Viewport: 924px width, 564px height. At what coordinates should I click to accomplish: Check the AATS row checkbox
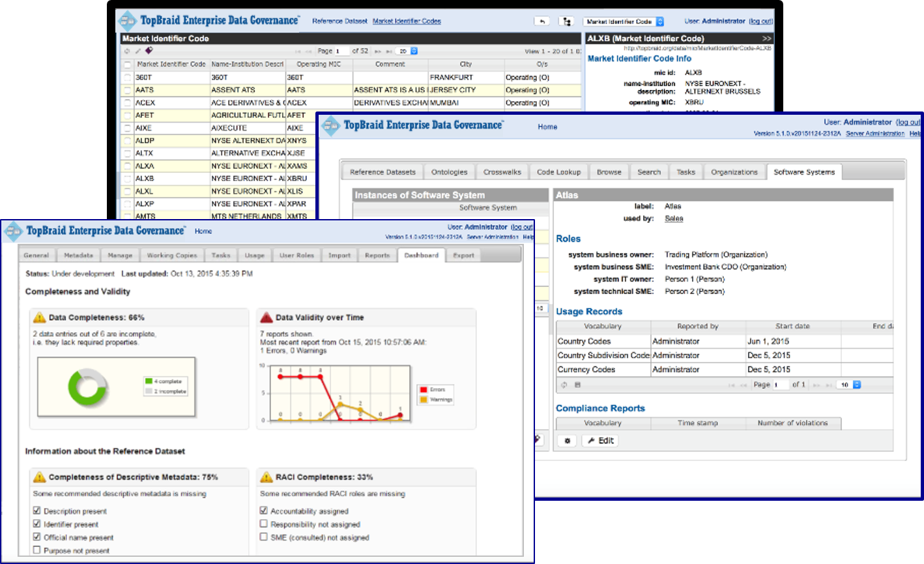point(128,90)
